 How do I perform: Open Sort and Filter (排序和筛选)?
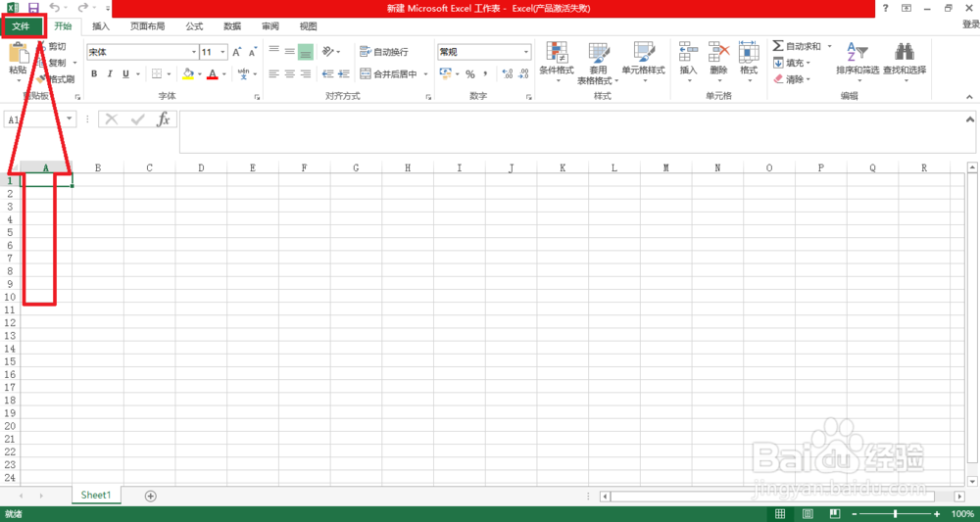pos(857,63)
